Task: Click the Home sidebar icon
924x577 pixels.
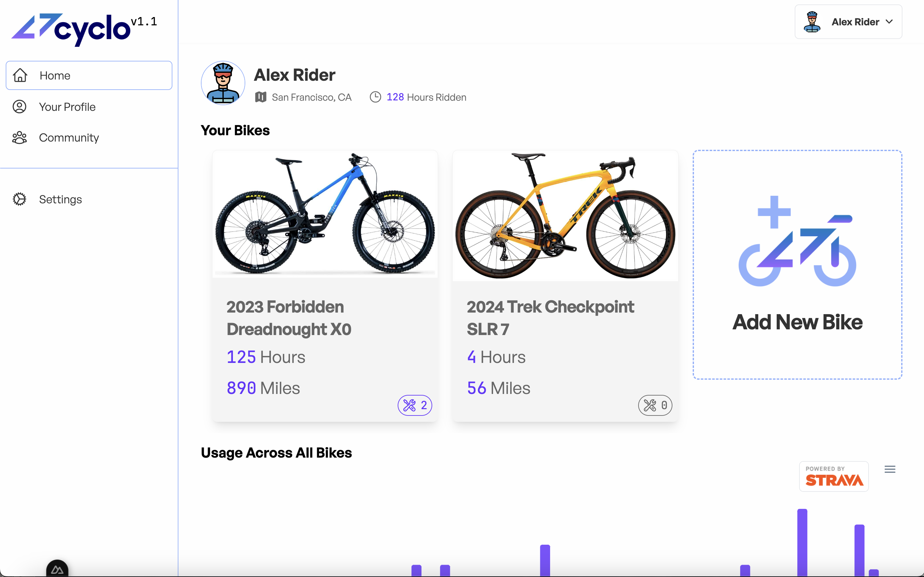Action: pyautogui.click(x=20, y=74)
